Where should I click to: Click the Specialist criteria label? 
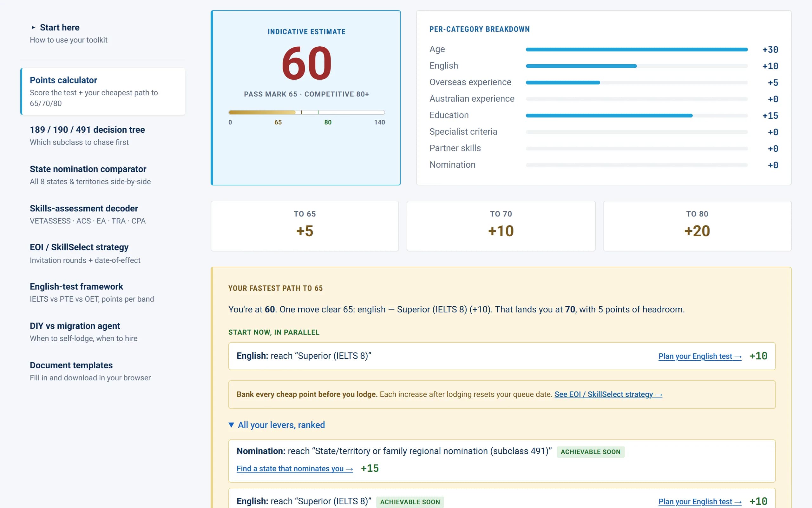click(463, 132)
